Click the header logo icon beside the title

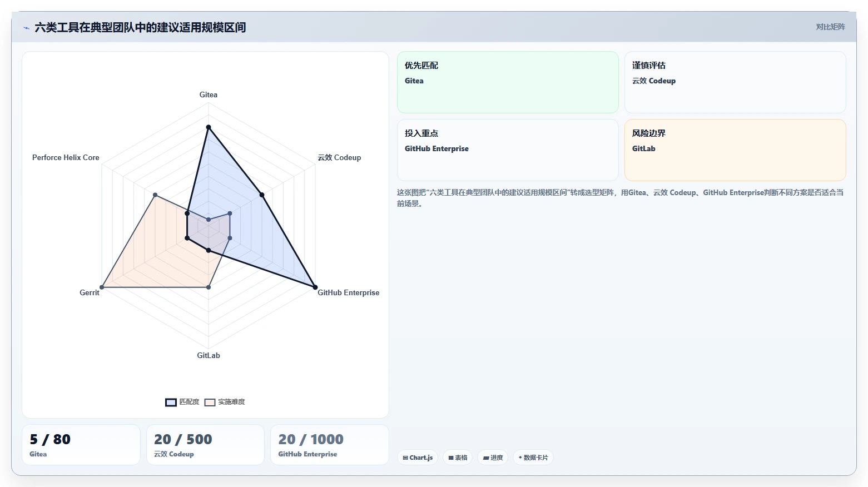click(26, 28)
